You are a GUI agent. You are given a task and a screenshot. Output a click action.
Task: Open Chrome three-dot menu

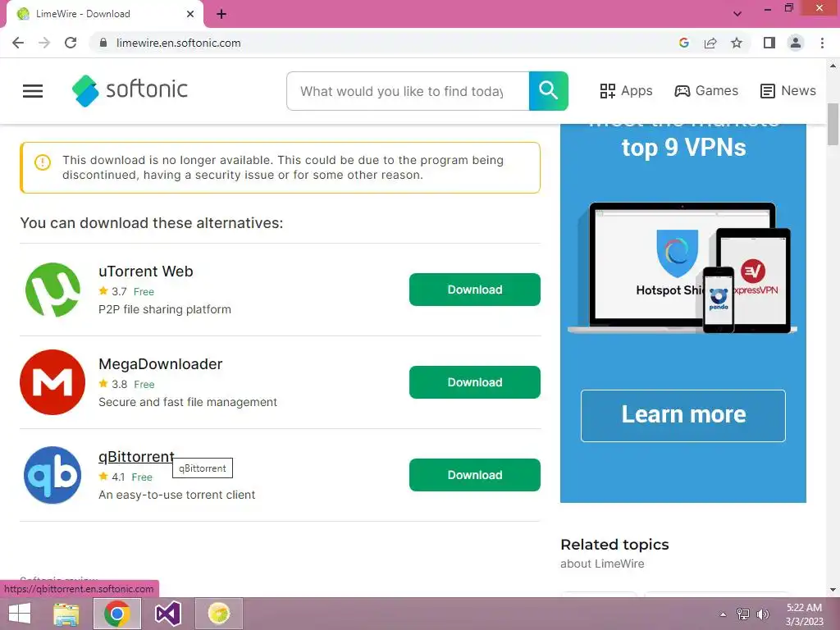[822, 43]
